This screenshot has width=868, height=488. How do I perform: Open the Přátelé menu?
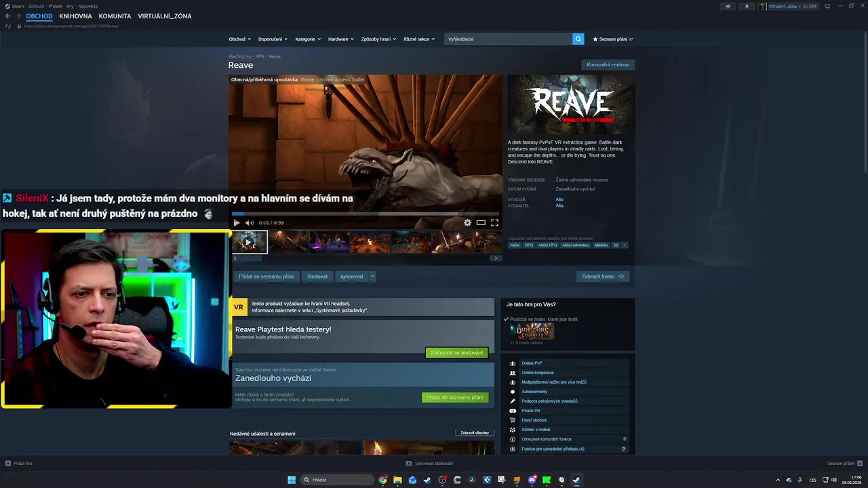56,6
